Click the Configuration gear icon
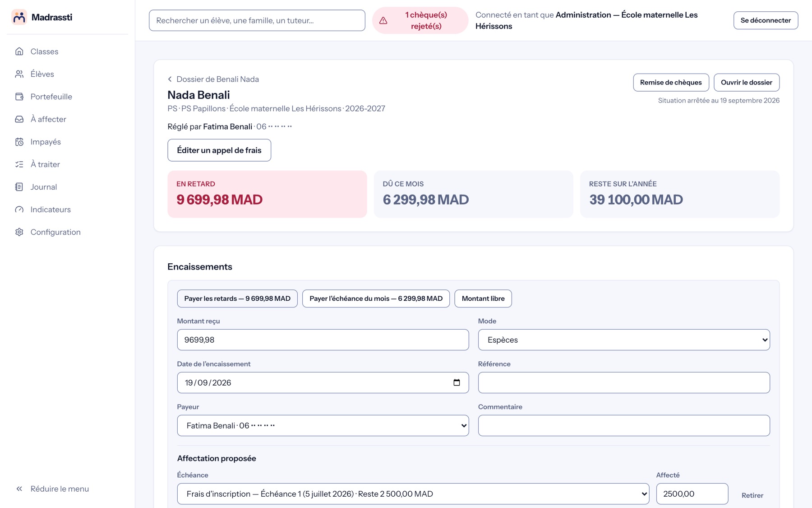The width and height of the screenshot is (812, 508). click(19, 232)
